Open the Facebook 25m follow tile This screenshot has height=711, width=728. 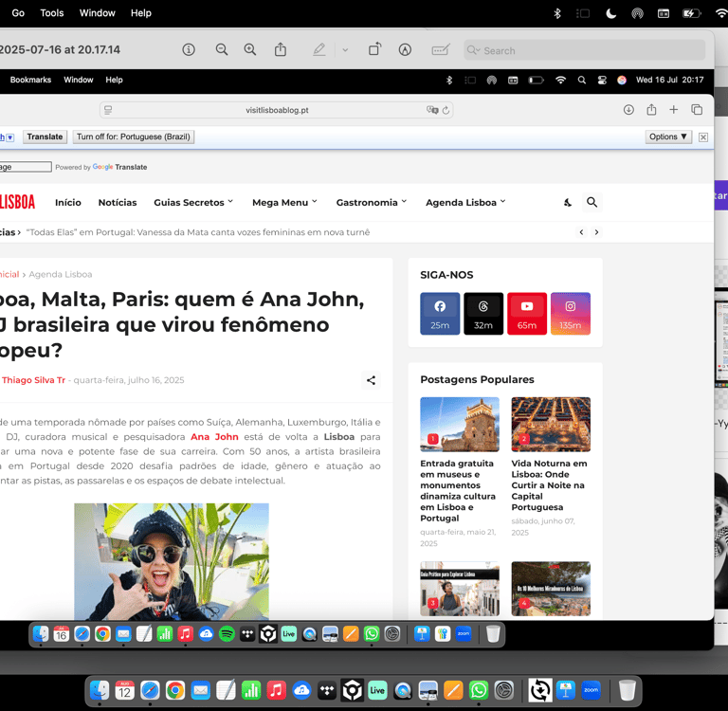[440, 314]
